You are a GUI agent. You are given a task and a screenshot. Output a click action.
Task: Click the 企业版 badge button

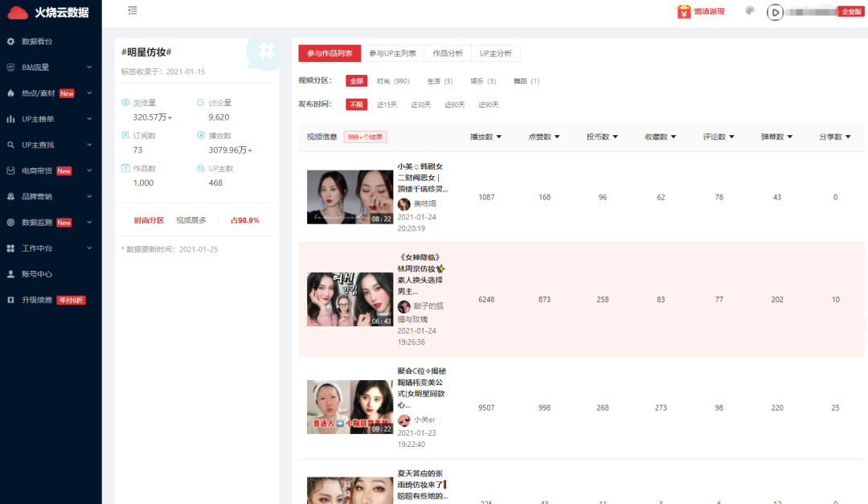pyautogui.click(x=851, y=11)
